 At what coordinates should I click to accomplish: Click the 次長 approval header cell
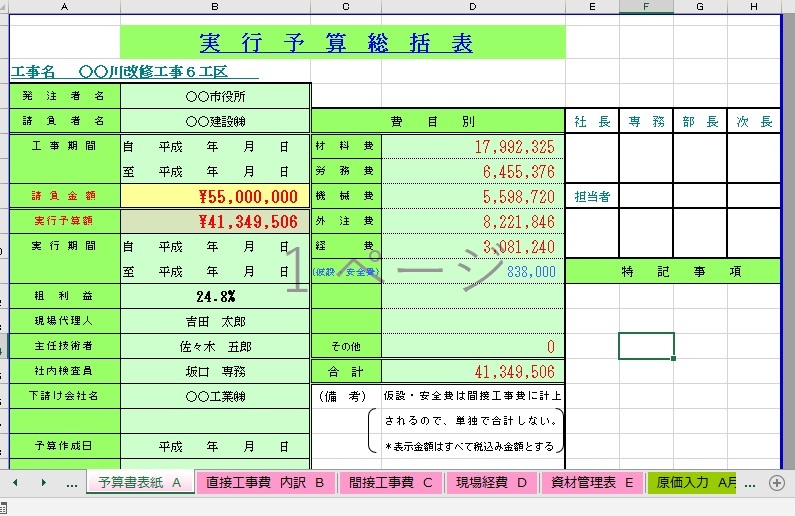(754, 121)
